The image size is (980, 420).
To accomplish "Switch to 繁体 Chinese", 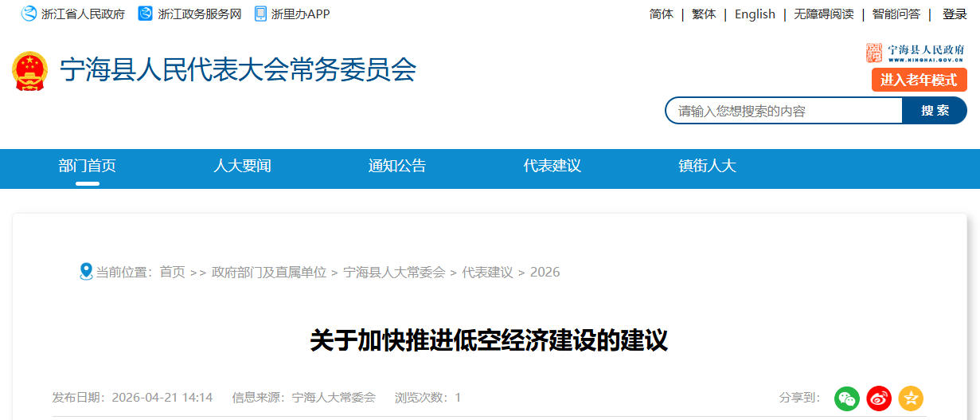I will pos(704,14).
